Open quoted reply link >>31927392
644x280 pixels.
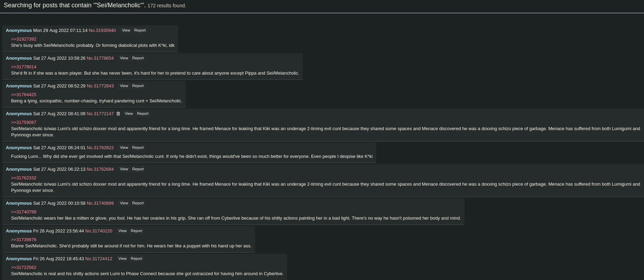(24, 39)
